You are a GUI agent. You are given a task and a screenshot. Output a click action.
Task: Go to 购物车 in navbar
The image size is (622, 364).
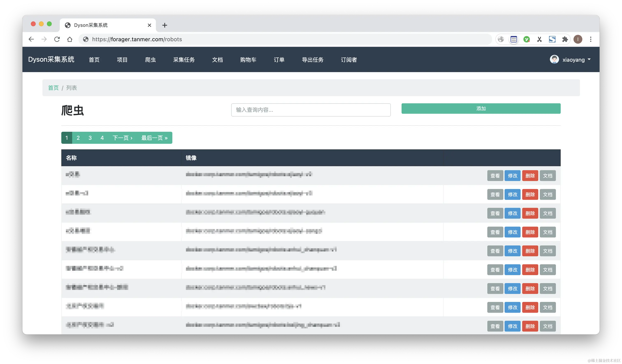tap(248, 60)
